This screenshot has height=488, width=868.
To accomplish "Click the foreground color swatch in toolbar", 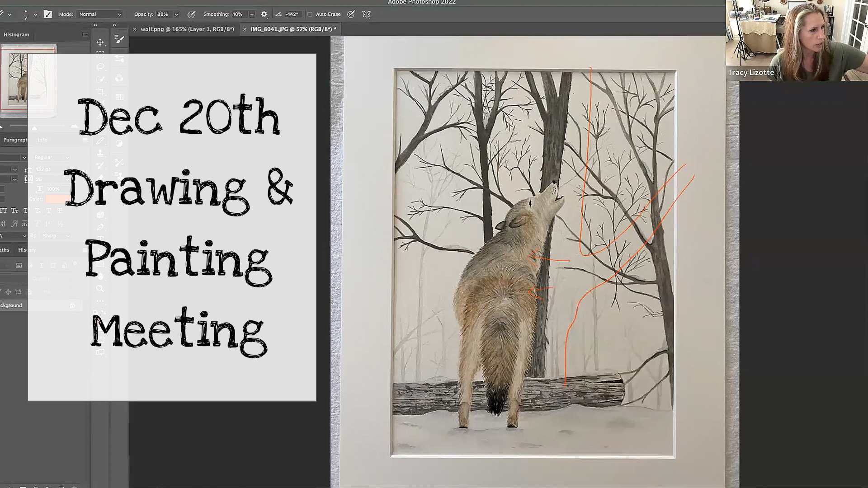I will point(98,322).
